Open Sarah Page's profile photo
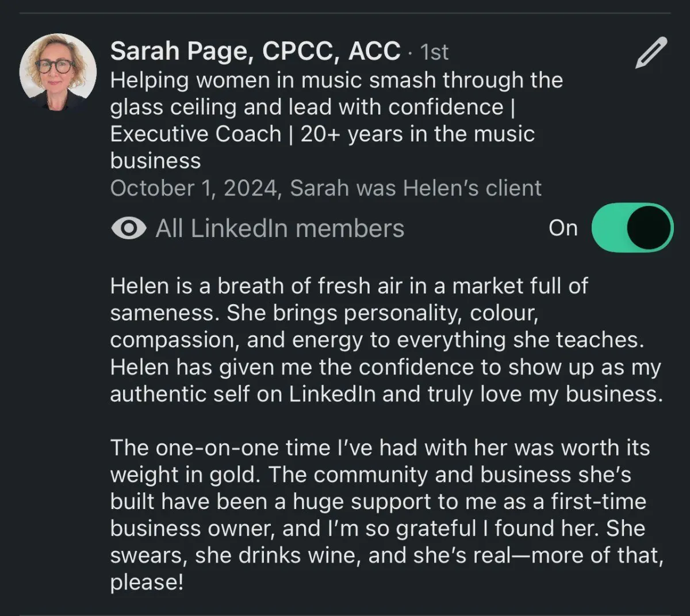 (x=58, y=72)
